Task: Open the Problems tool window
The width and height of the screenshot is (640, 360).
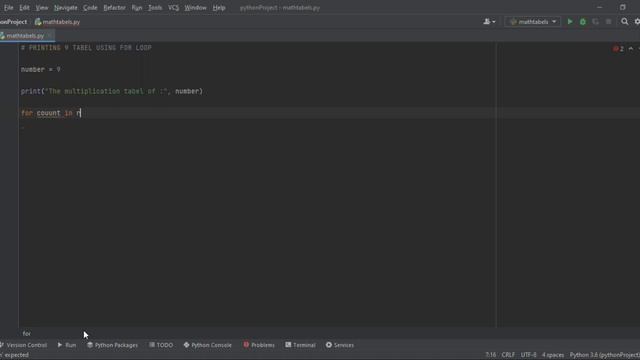Action: [259, 345]
